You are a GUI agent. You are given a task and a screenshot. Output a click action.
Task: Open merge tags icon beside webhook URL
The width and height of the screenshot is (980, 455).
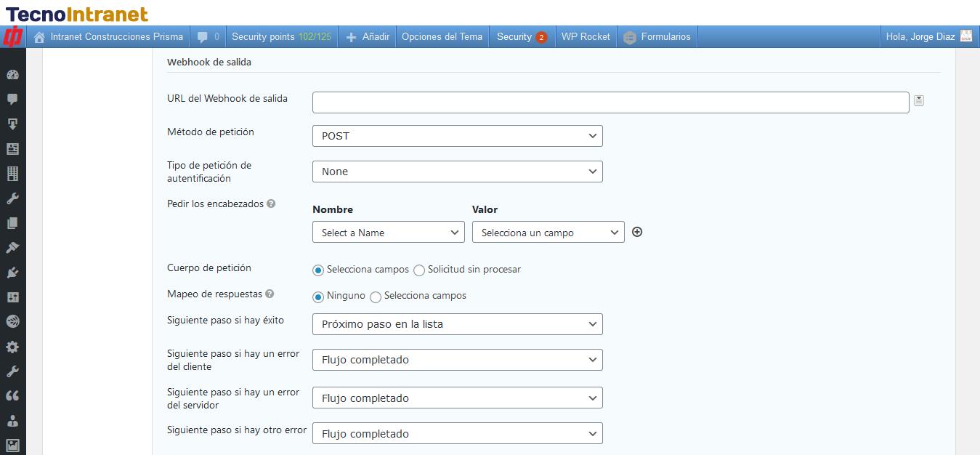[x=919, y=101]
